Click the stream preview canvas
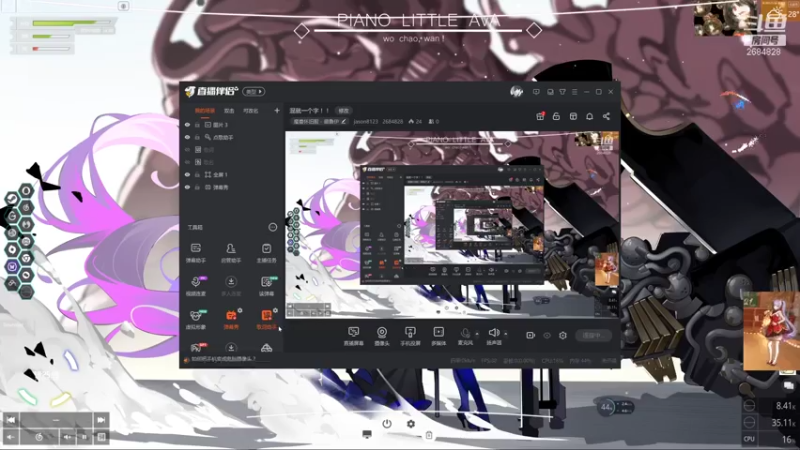 point(452,225)
